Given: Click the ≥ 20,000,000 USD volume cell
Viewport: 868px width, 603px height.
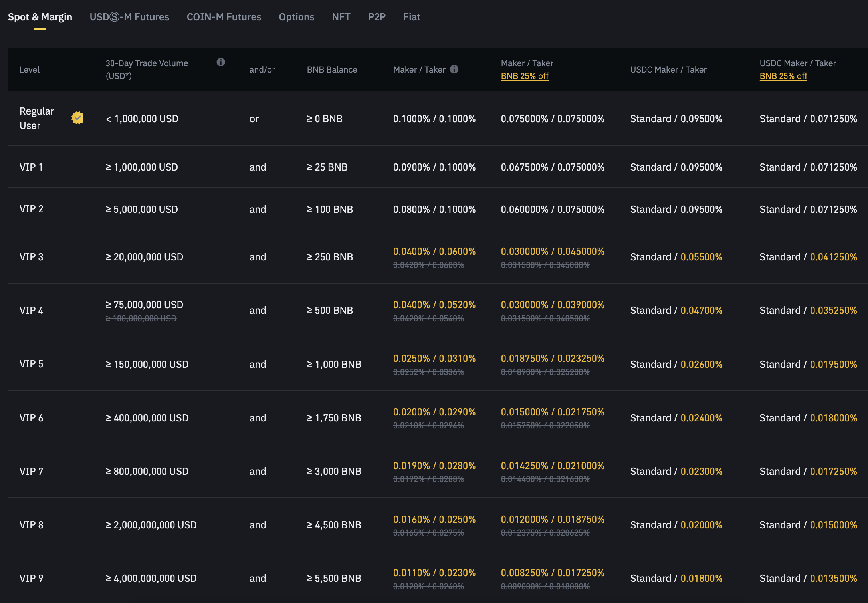Looking at the screenshot, I should (x=144, y=257).
